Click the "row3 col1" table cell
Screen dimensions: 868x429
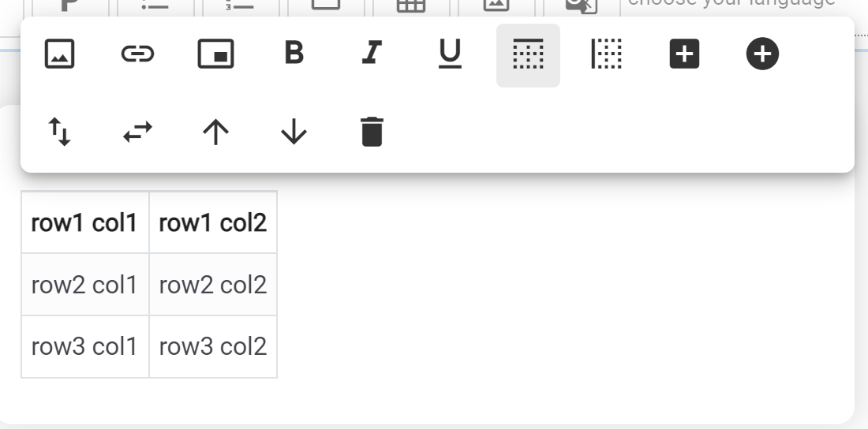84,346
